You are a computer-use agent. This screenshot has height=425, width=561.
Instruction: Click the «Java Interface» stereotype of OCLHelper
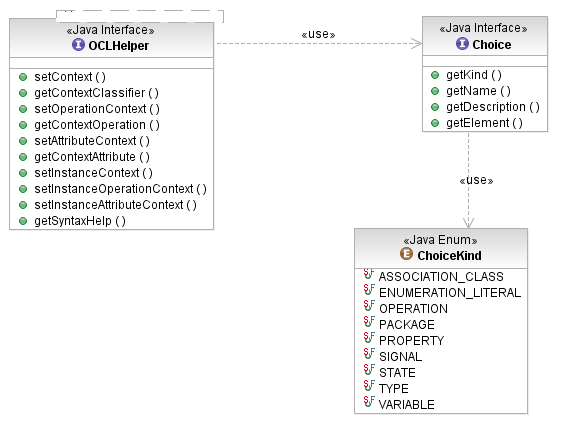click(x=110, y=30)
